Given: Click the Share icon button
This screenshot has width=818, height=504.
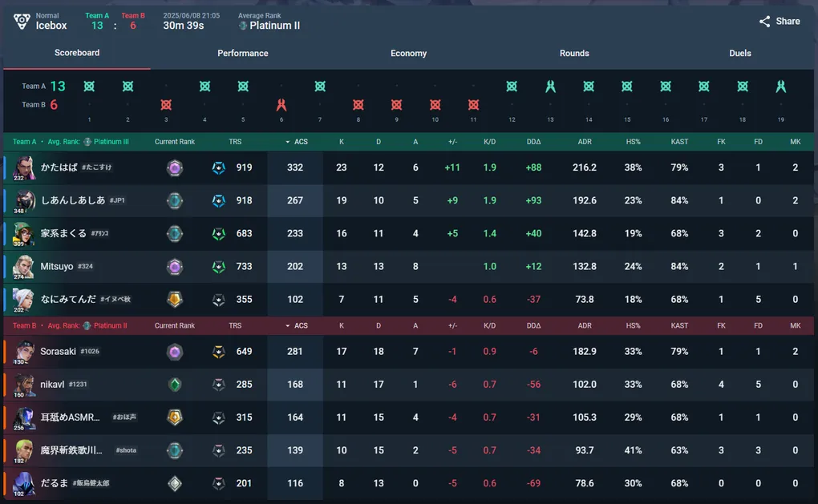Looking at the screenshot, I should pos(764,22).
